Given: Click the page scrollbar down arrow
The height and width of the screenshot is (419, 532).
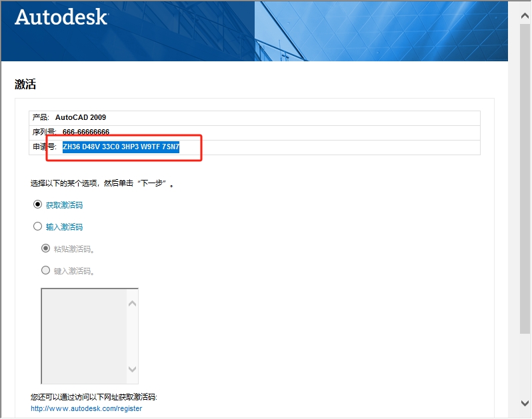Looking at the screenshot, I should (x=525, y=402).
